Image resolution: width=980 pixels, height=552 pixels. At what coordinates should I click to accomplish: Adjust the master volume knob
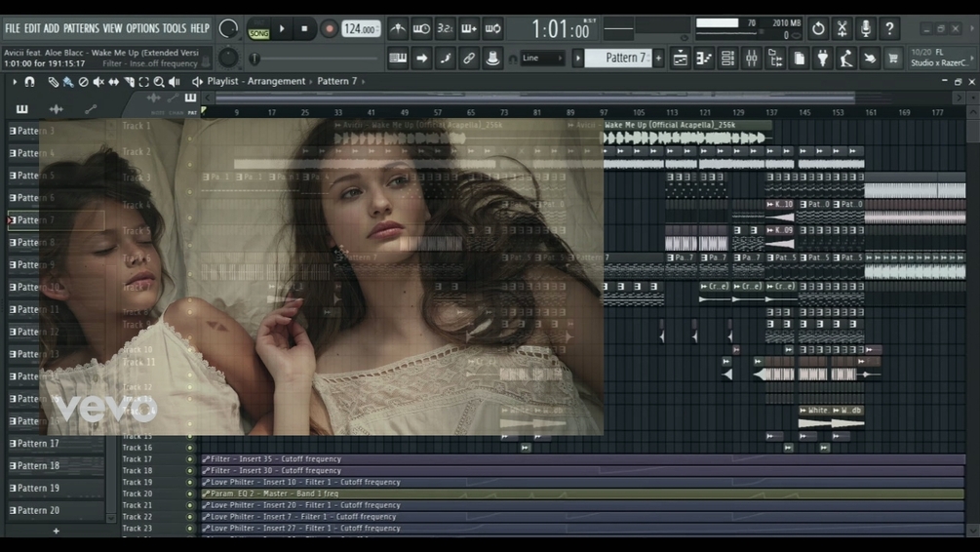[x=228, y=28]
